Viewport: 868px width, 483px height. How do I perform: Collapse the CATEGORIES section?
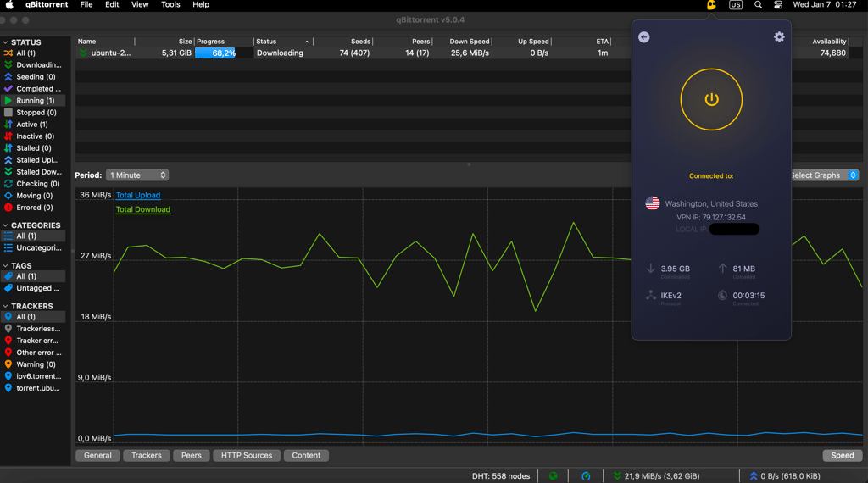click(x=6, y=225)
